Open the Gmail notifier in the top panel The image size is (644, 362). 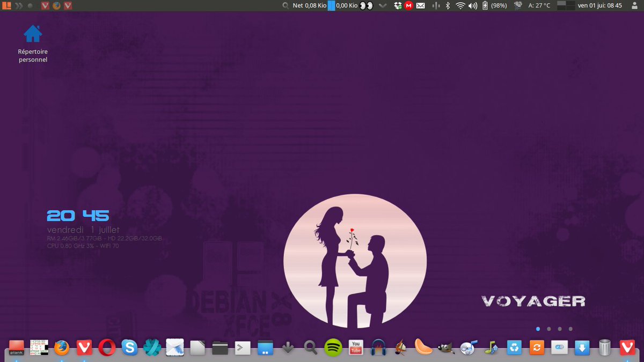(408, 5)
